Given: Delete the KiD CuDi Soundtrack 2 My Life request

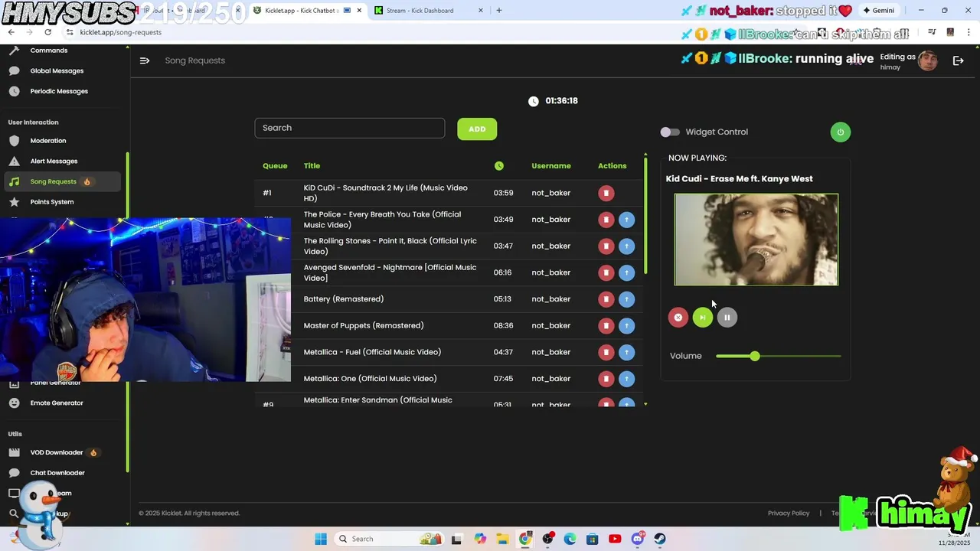Looking at the screenshot, I should [x=606, y=193].
